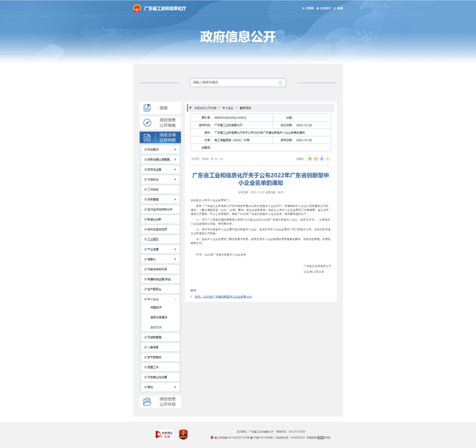The image size is (476, 448).
Task: Share via the yellow Qzone star icon
Action: point(328,159)
